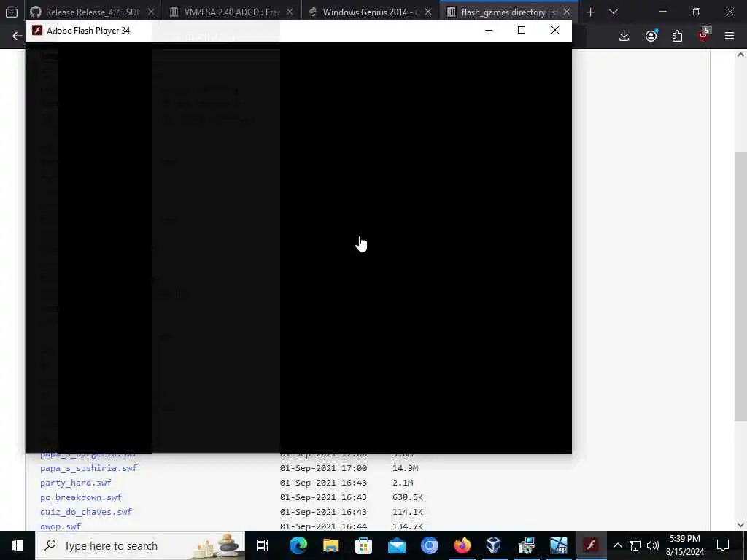Click the browser page scrollbar thumb

coord(740,286)
